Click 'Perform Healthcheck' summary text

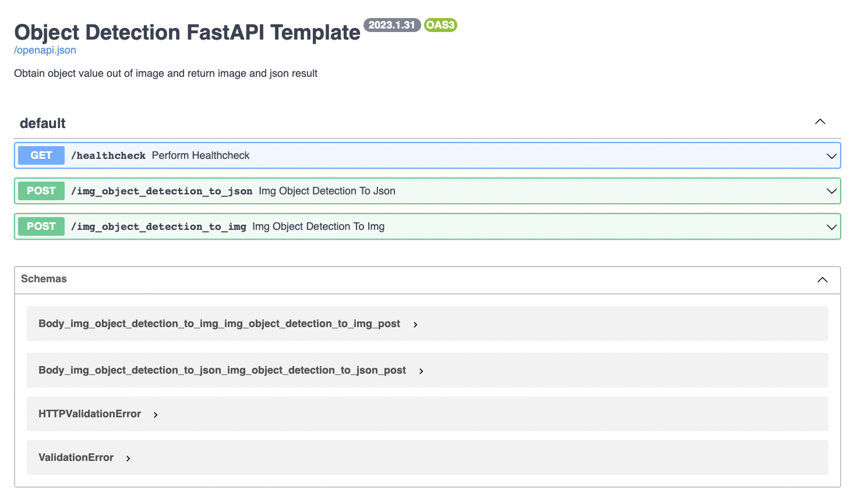click(x=200, y=155)
